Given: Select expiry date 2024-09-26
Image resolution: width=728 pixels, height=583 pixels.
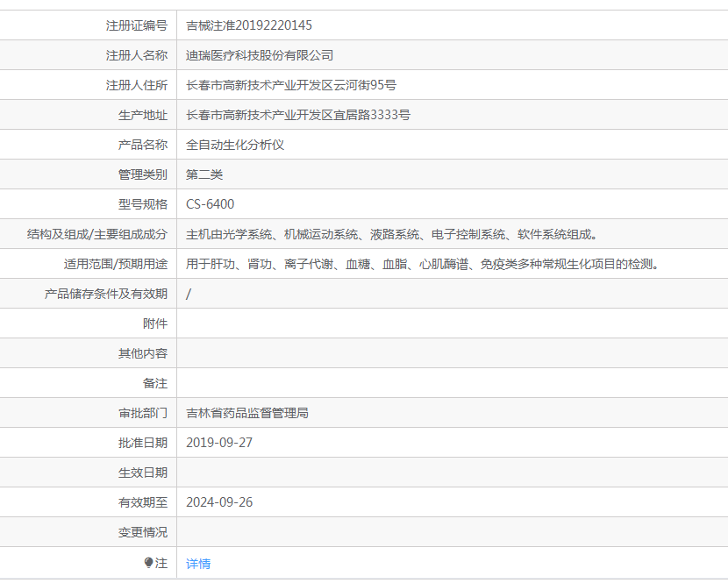Looking at the screenshot, I should [219, 502].
